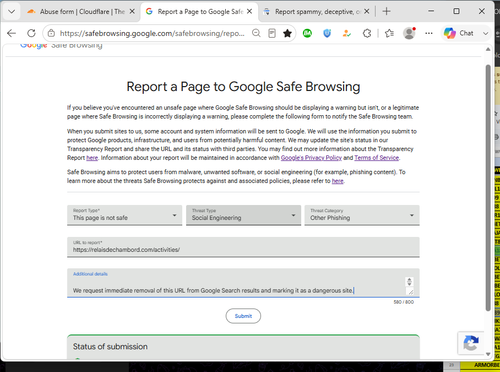Click the user profile avatar icon
Screen dimensions: 500x372
[x=409, y=33]
